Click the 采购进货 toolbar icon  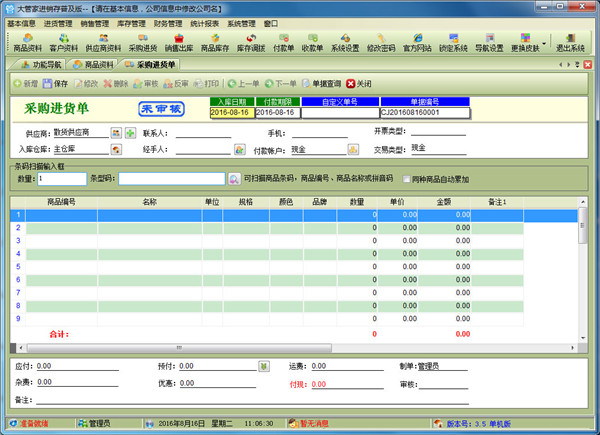[x=142, y=42]
